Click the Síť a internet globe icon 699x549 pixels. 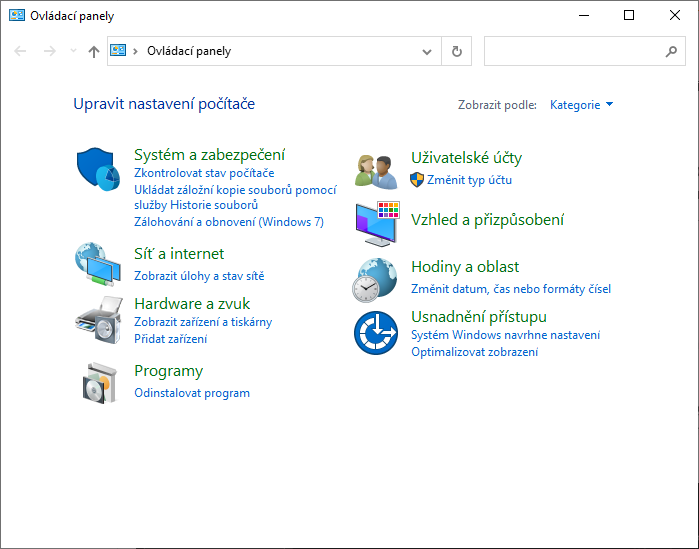coord(98,264)
